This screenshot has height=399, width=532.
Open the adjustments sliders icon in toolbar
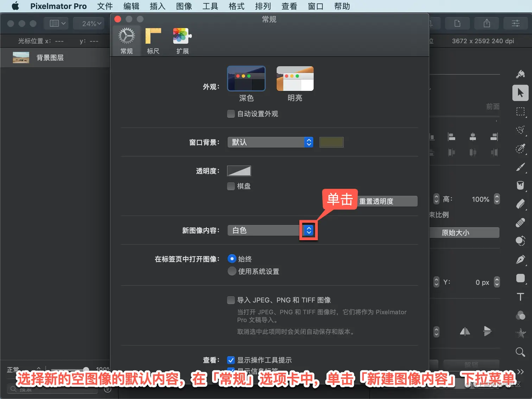(515, 23)
